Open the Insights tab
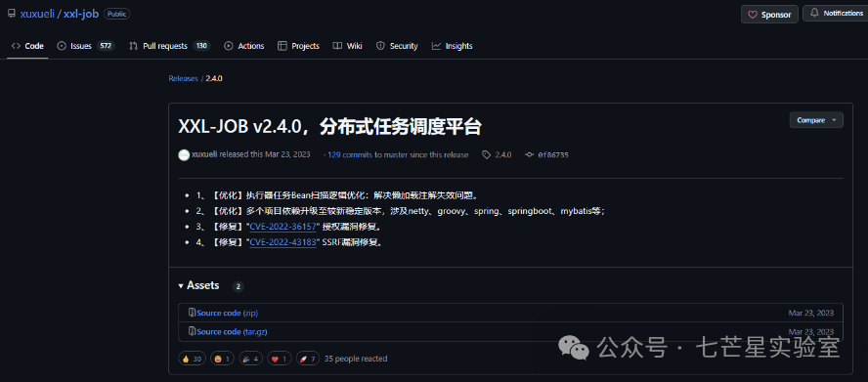868x382 pixels. (x=453, y=46)
